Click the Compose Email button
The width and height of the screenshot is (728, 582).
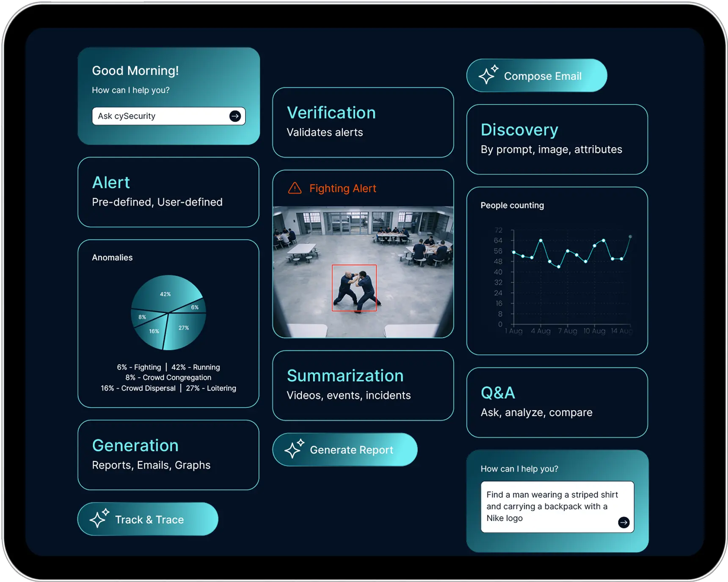pos(537,75)
